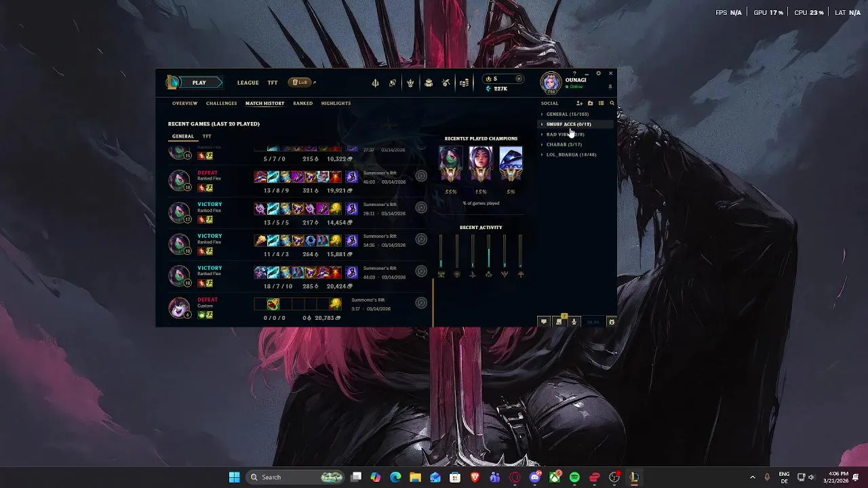Switch to the Challenges tab
The height and width of the screenshot is (488, 868).
click(222, 103)
